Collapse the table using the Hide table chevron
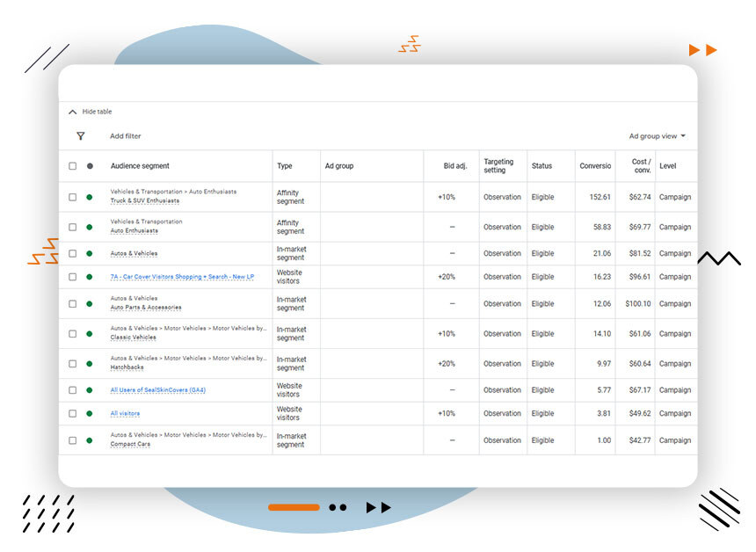The image size is (756, 552). click(73, 112)
